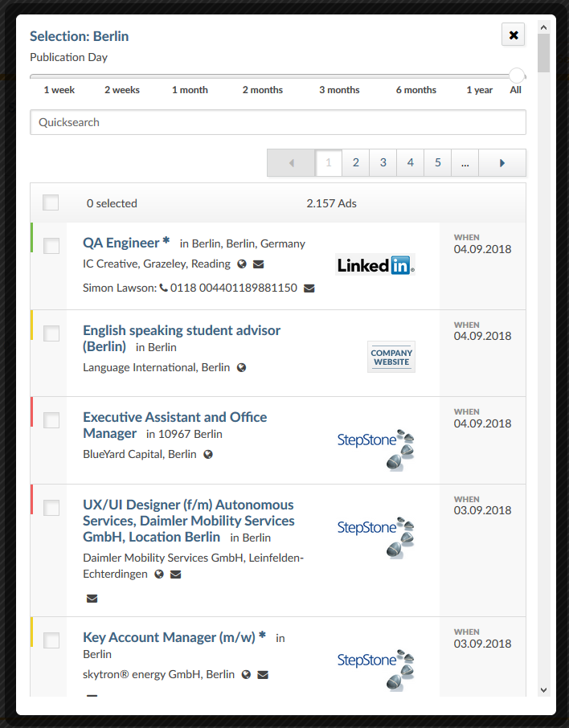Screen dimensions: 569x728
Task: Click 'skytron® energy GmbH, Berlin' text
Action: (158, 674)
